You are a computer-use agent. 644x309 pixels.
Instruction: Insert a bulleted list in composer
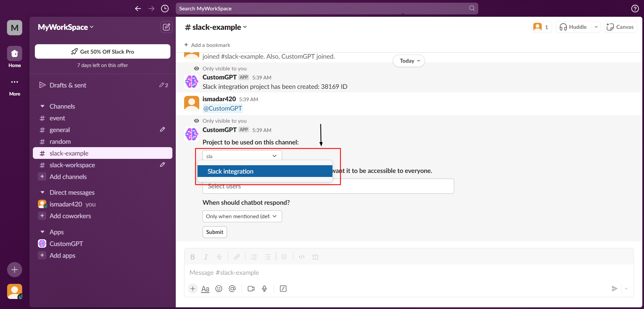click(267, 257)
